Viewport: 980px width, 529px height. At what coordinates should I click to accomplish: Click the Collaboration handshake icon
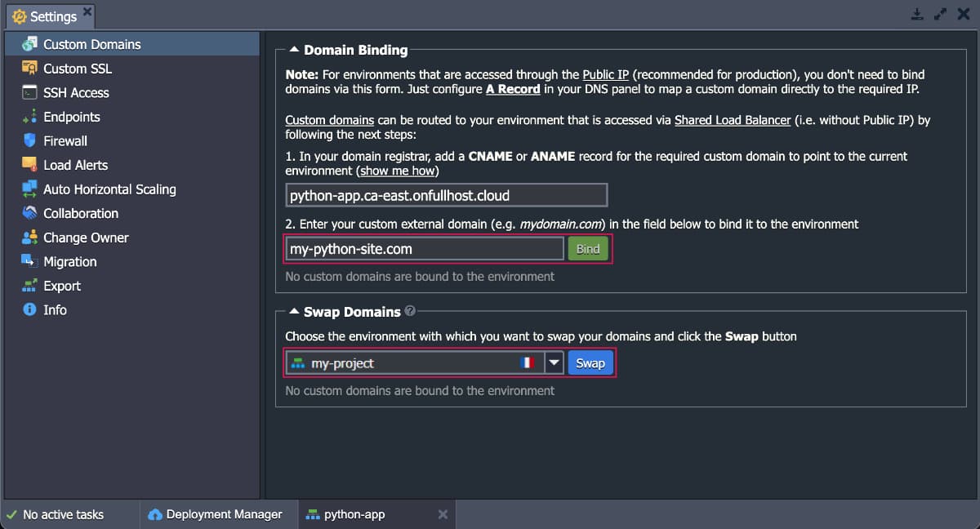pyautogui.click(x=29, y=213)
